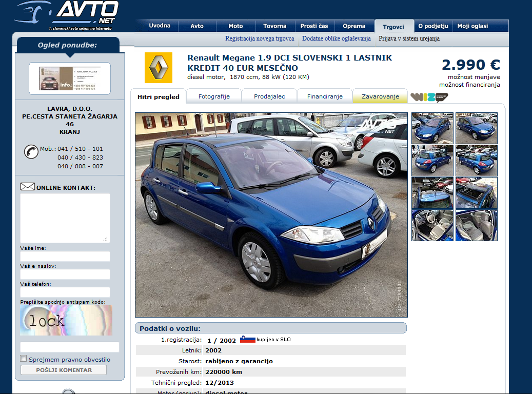Open the O podjetju menu item
Screen dimensions: 532x394
pyautogui.click(x=434, y=26)
